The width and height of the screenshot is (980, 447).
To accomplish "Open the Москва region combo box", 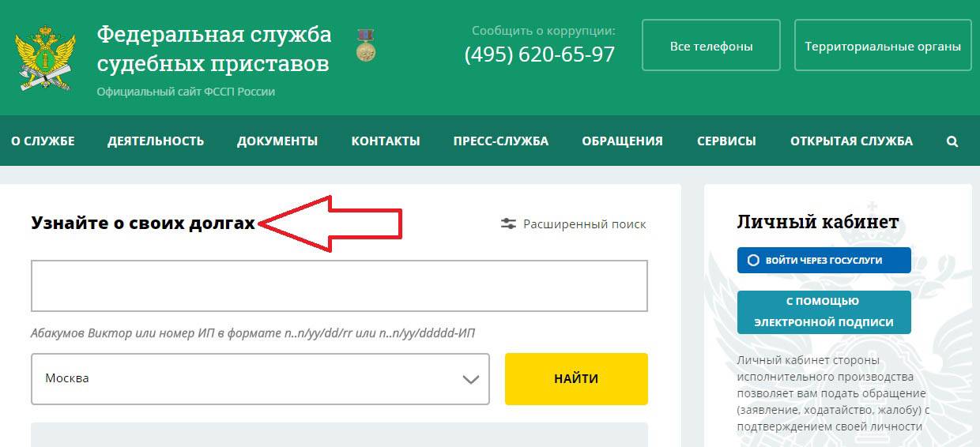I will (x=260, y=379).
